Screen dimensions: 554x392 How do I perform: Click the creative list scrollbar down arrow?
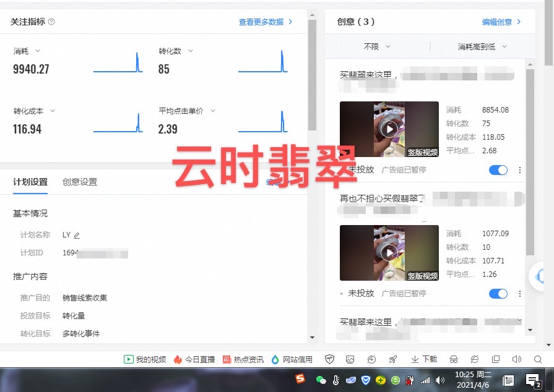(x=530, y=330)
